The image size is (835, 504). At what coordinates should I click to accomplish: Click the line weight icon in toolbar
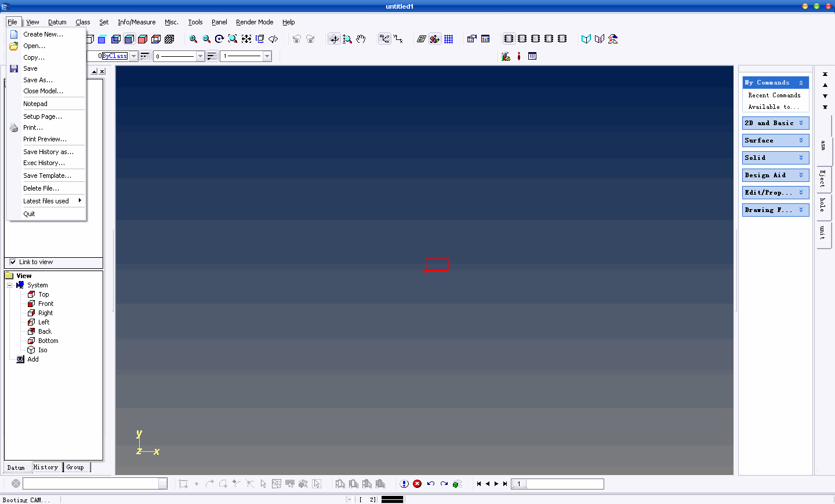point(212,56)
